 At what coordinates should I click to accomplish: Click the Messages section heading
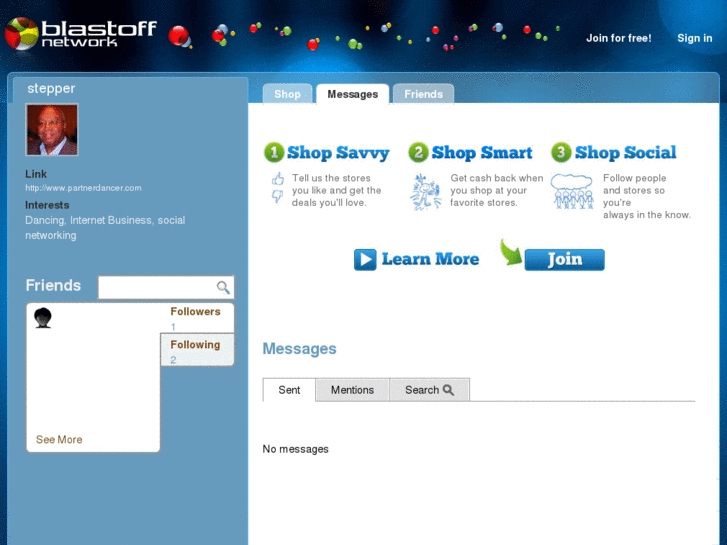pyautogui.click(x=300, y=349)
